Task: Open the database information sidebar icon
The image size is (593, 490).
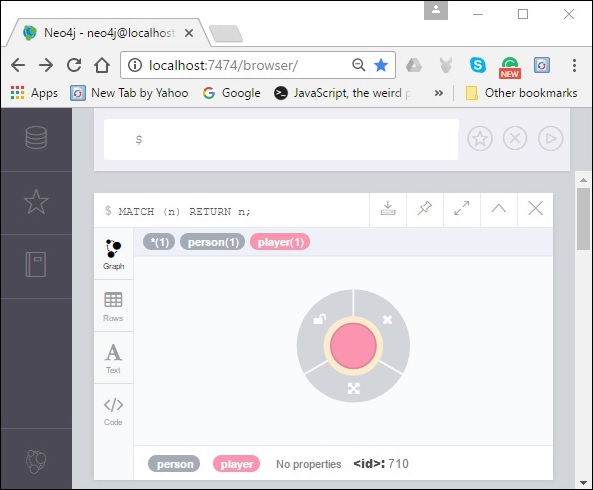Action: (36, 138)
